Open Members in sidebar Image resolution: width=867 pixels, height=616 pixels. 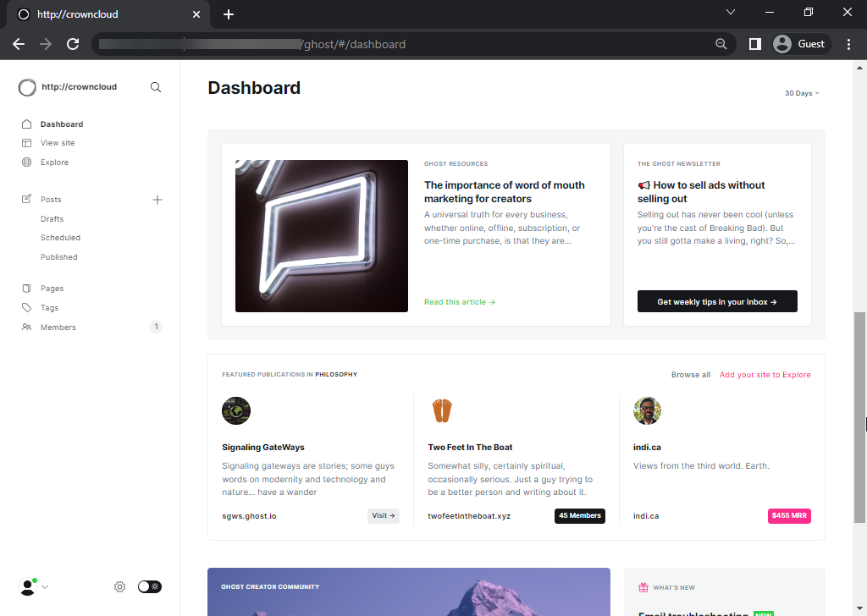(x=58, y=327)
